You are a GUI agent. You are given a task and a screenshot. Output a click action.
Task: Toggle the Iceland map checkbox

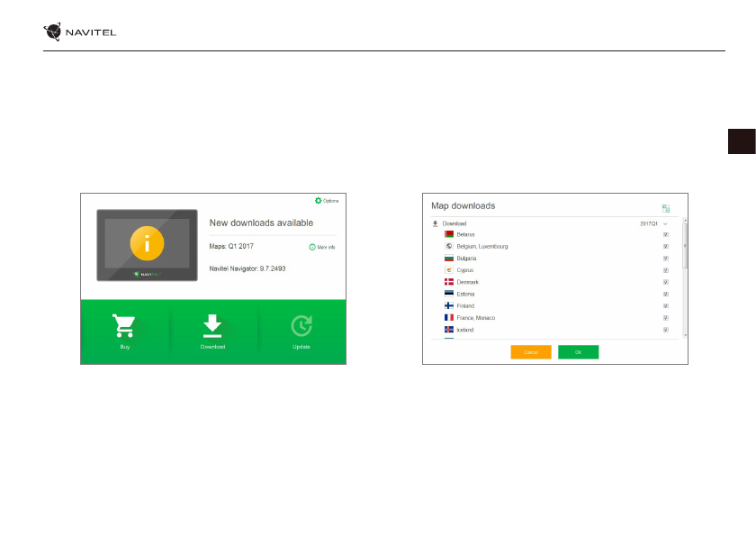coord(666,330)
